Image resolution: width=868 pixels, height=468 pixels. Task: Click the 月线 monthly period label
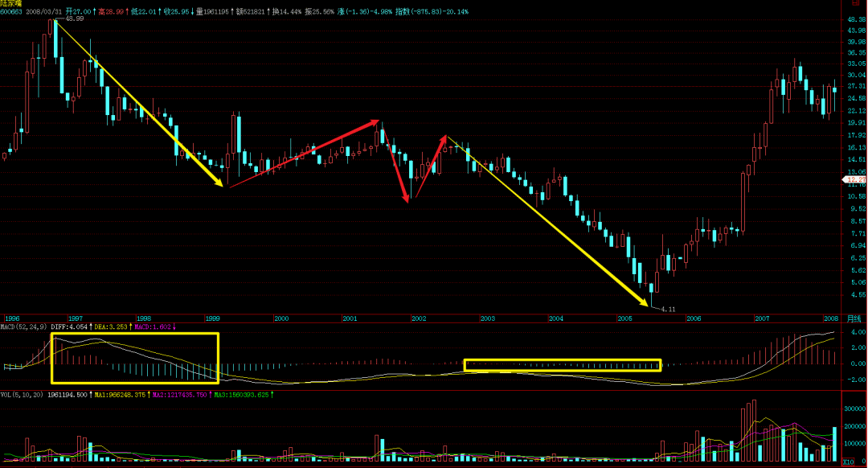click(854, 318)
